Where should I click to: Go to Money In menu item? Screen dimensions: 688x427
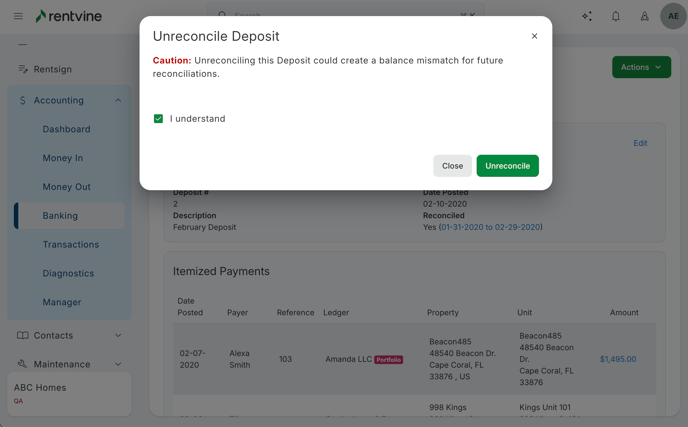click(x=63, y=158)
